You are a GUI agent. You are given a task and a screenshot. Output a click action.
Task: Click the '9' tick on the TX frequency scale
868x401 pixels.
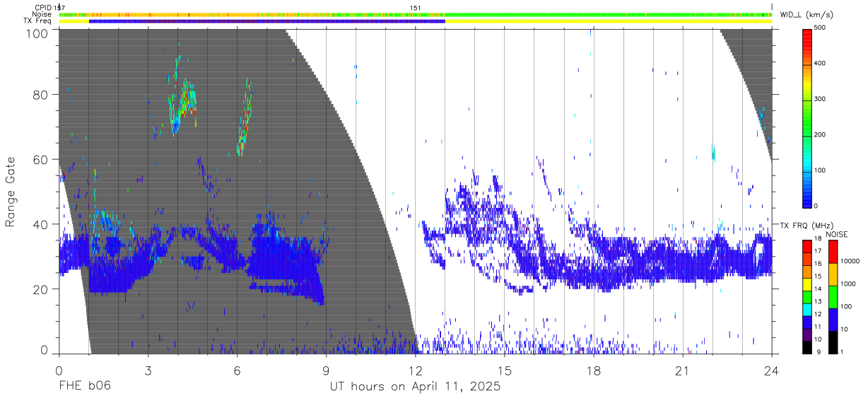[818, 351]
